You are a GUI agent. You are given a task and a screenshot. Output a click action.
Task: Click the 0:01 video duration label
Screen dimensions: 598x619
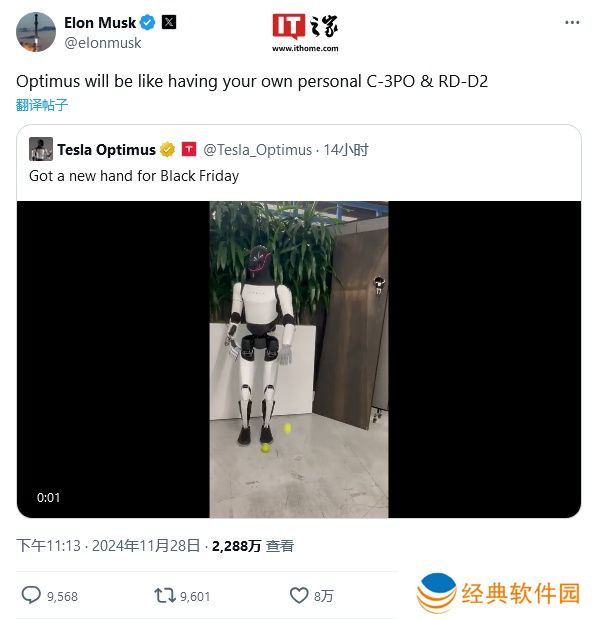(x=48, y=497)
